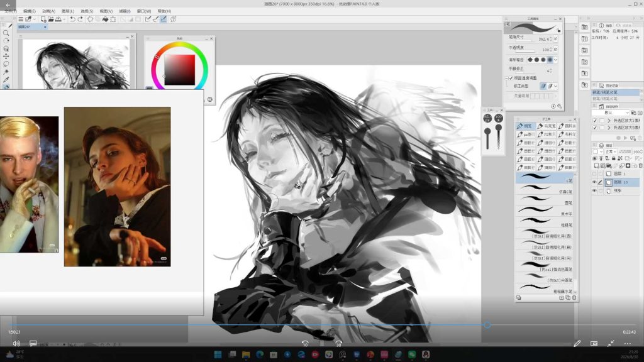Click the Fill bucket icon in toolbar
Image resolution: width=644 pixels, height=362 pixels.
[105, 19]
